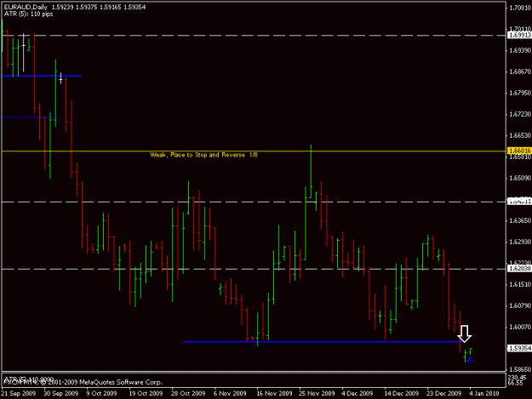Click the boxed 1.69913 price level tag
Image resolution: width=532 pixels, height=399 pixels.
(519, 35)
